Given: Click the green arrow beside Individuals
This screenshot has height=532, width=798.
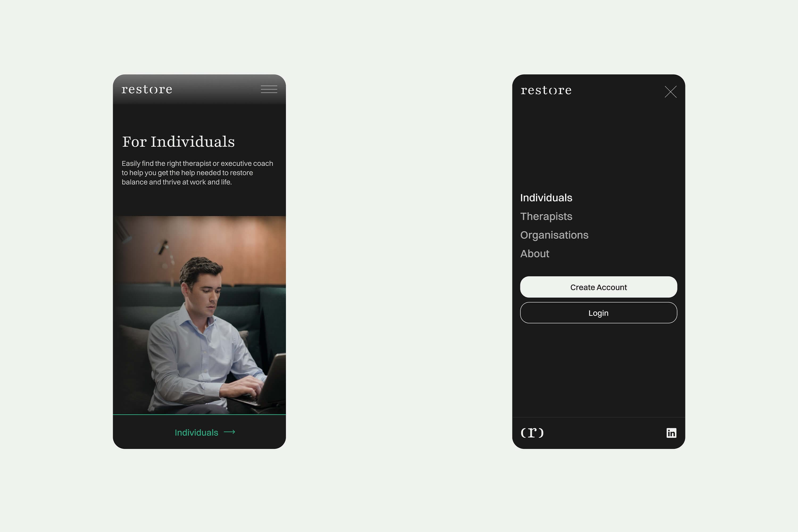Looking at the screenshot, I should tap(229, 432).
